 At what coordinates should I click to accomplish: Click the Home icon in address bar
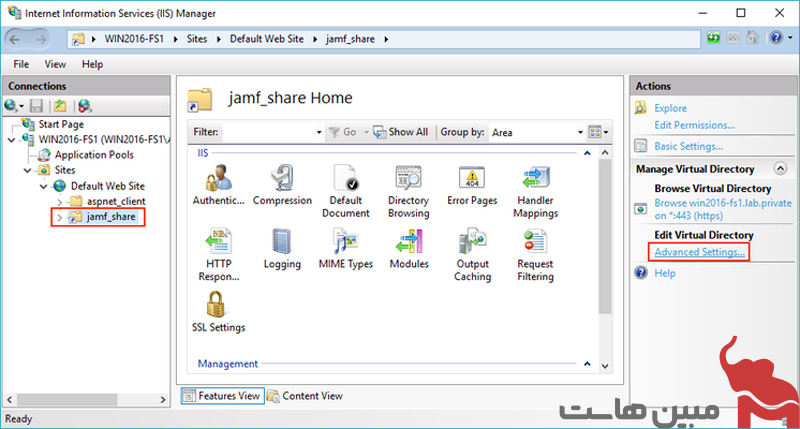point(753,38)
